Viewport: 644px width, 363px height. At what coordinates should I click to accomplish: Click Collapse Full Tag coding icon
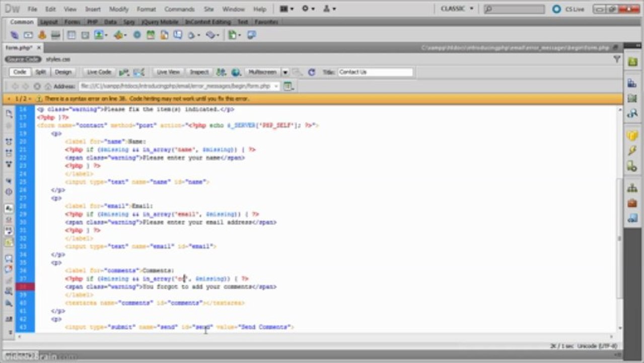(9, 142)
